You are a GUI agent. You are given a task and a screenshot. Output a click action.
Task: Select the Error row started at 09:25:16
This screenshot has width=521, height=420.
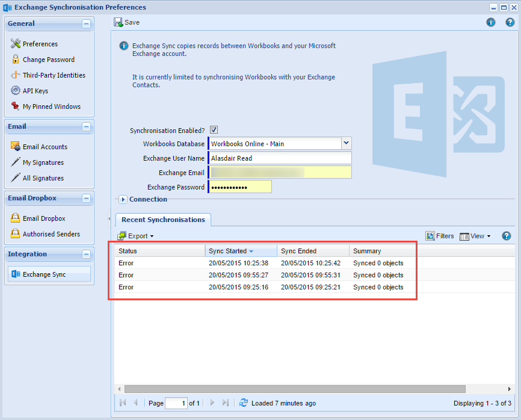click(315, 287)
